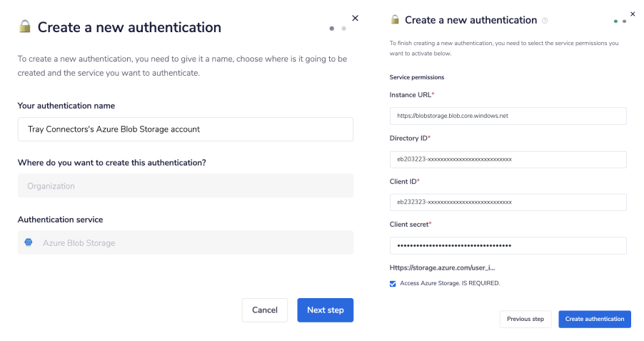Select the Directory ID input field
Viewport: 644px width, 341px height.
(x=508, y=159)
